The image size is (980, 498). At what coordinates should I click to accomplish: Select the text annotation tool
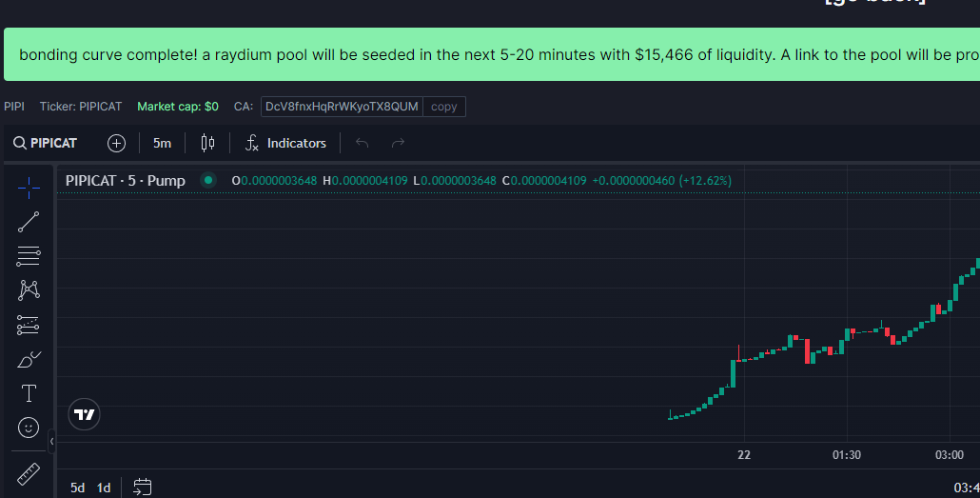[29, 393]
